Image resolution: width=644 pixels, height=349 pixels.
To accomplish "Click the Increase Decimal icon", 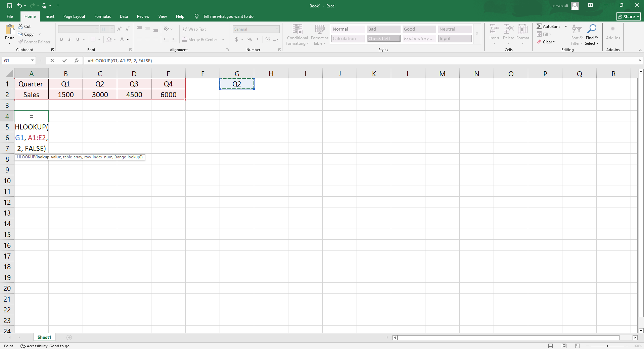I will pyautogui.click(x=268, y=39).
